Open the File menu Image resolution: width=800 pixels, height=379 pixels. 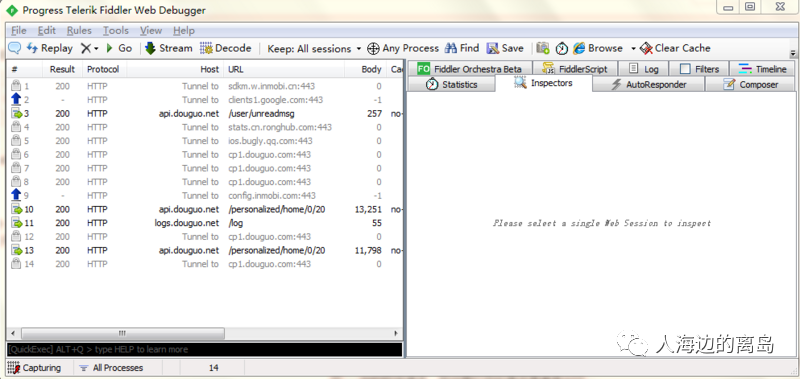[x=18, y=31]
